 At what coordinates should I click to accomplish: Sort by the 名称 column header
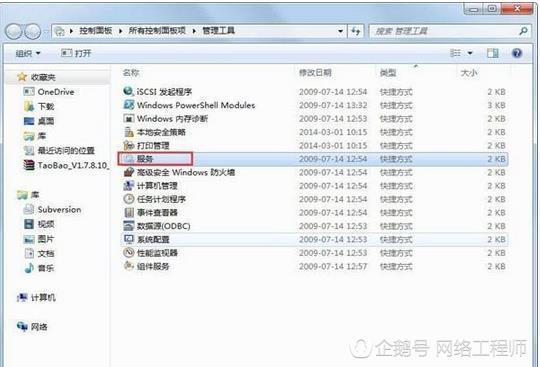click(x=131, y=73)
